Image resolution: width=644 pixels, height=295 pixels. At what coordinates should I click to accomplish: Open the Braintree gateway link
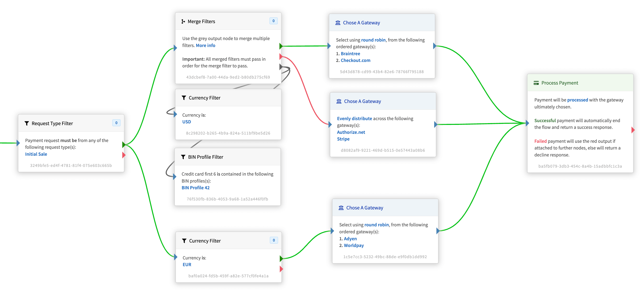(x=350, y=53)
